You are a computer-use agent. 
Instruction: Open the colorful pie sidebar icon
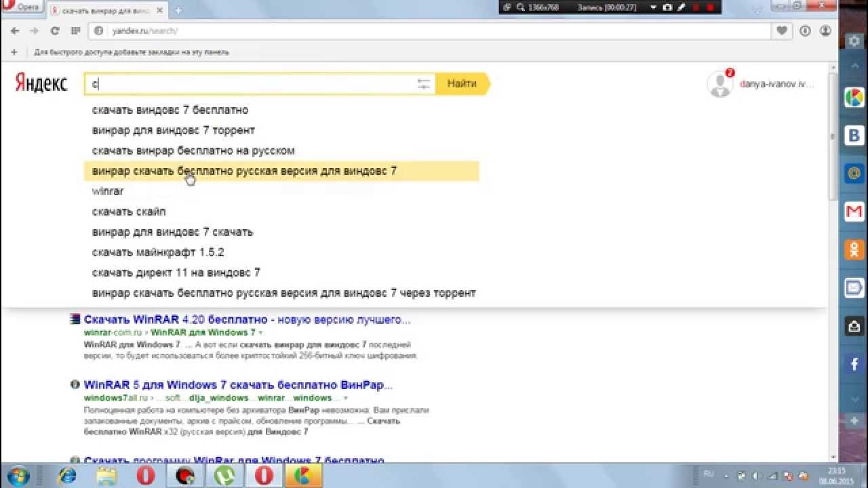pyautogui.click(x=854, y=97)
